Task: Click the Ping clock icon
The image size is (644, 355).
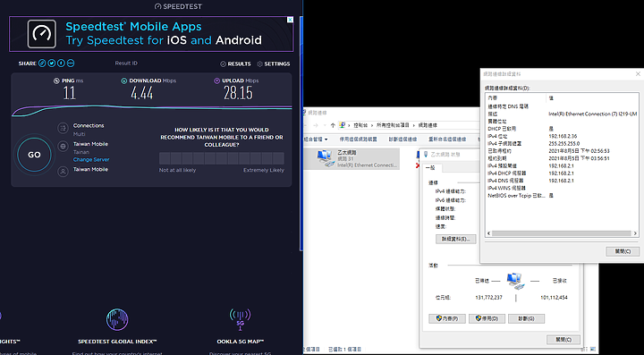Action: pos(56,80)
